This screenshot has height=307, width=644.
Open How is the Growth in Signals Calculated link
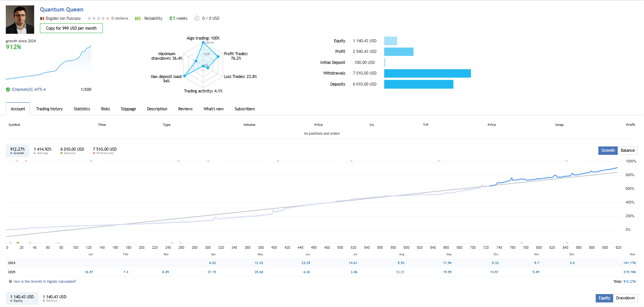[45, 282]
